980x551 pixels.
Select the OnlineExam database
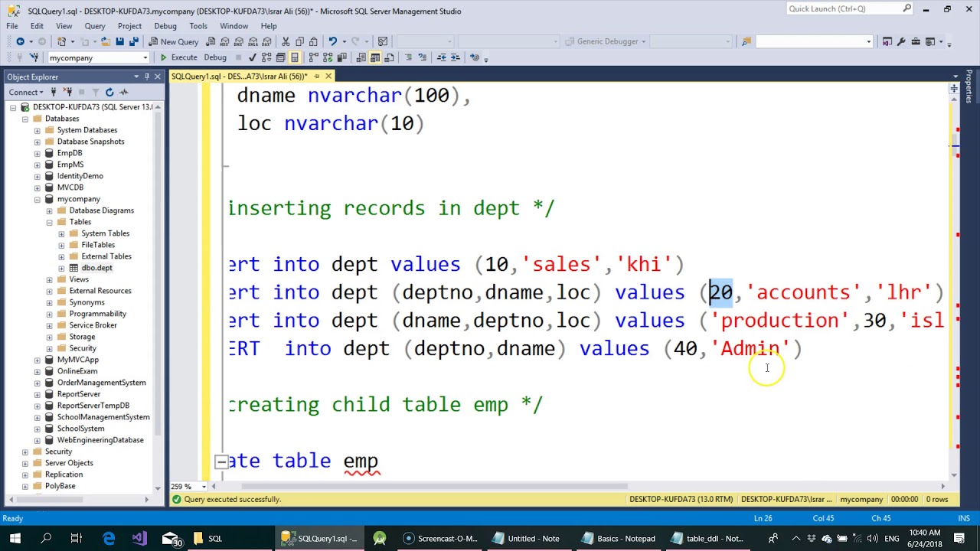click(x=77, y=371)
